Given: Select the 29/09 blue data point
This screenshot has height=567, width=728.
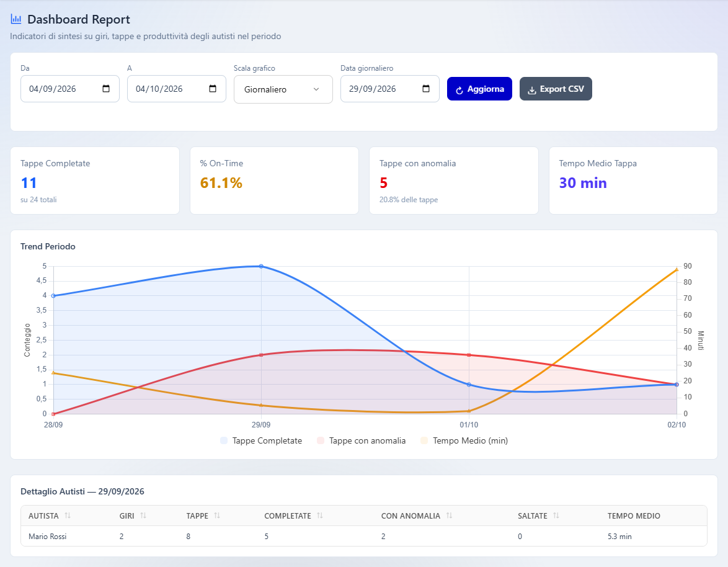Looking at the screenshot, I should (261, 266).
